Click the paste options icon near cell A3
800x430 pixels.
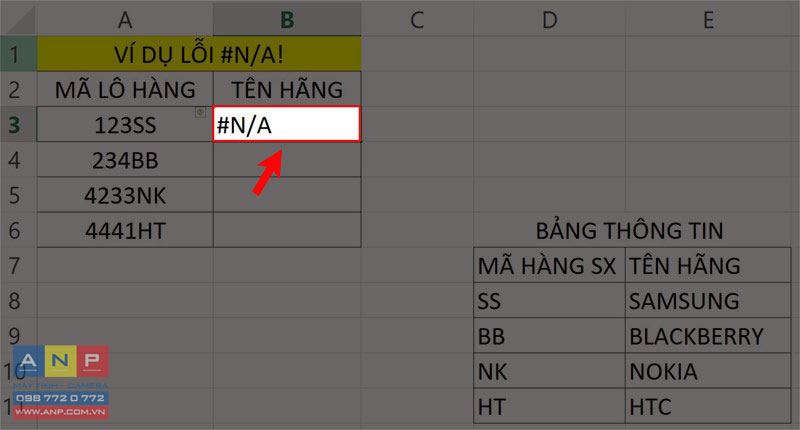point(201,112)
